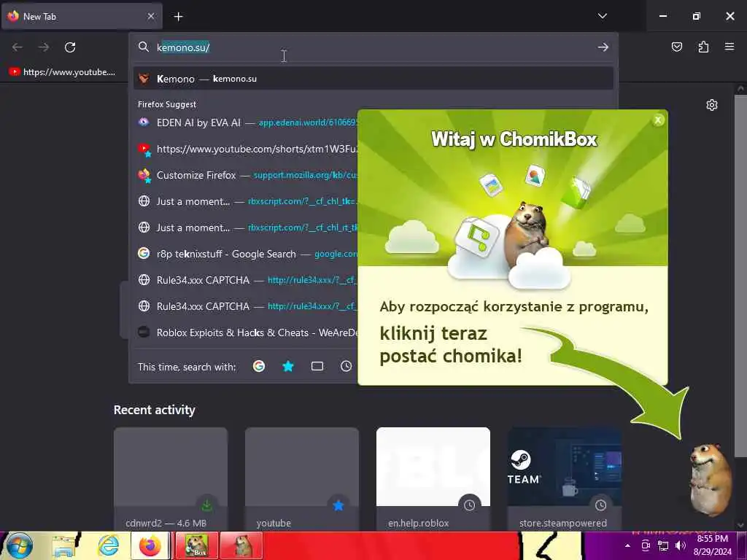747x560 pixels.
Task: Click the Pocket save icon
Action: pyautogui.click(x=676, y=47)
